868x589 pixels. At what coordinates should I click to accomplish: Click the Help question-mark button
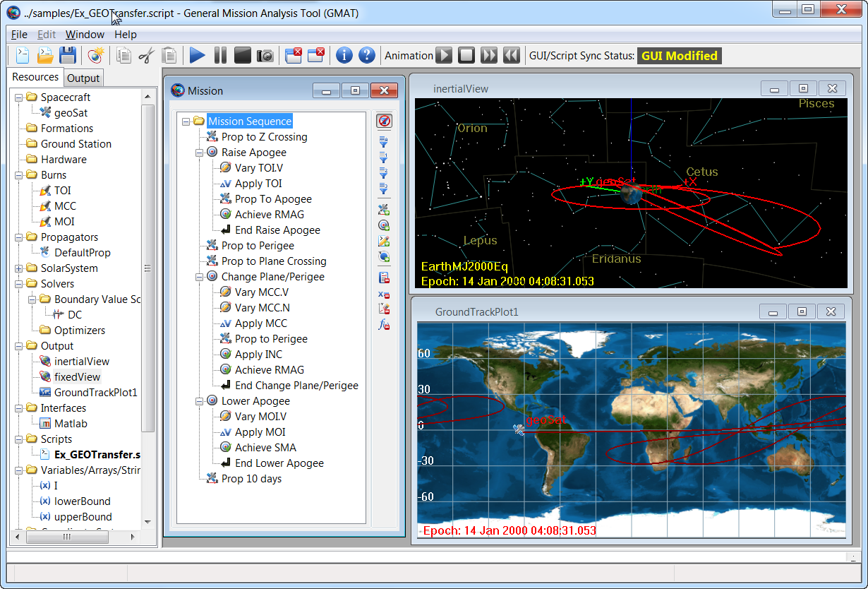[366, 55]
